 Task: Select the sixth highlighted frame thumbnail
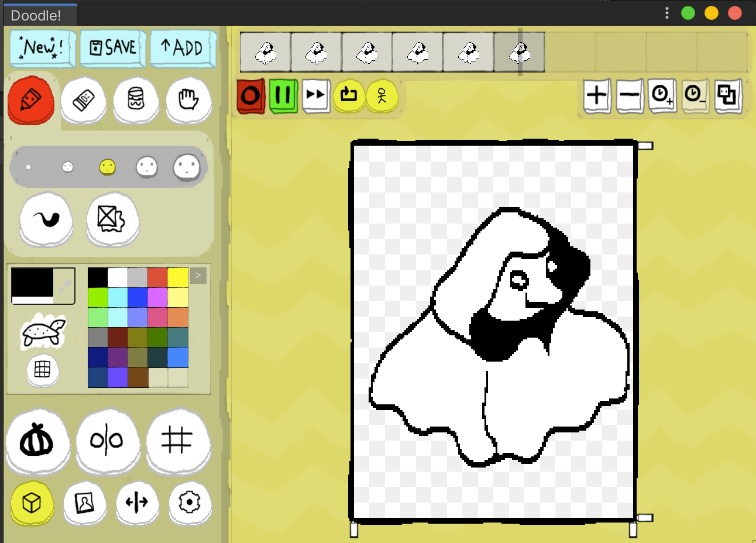coord(519,53)
